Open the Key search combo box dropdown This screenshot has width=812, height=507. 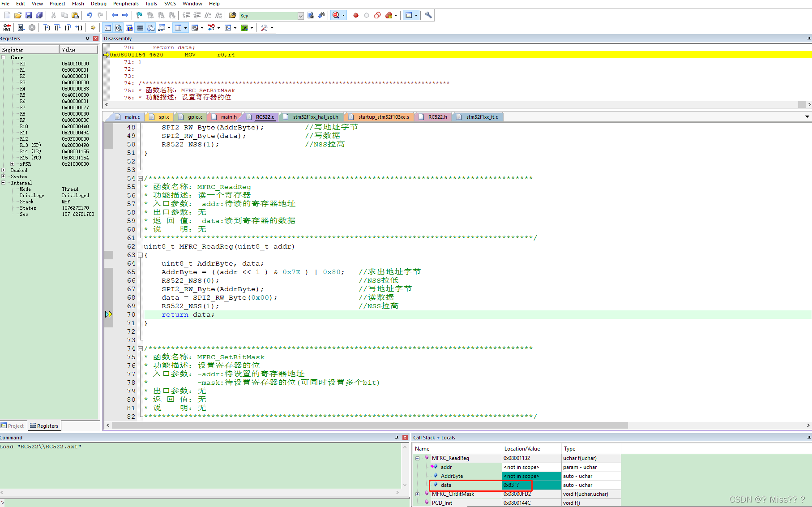(x=301, y=16)
